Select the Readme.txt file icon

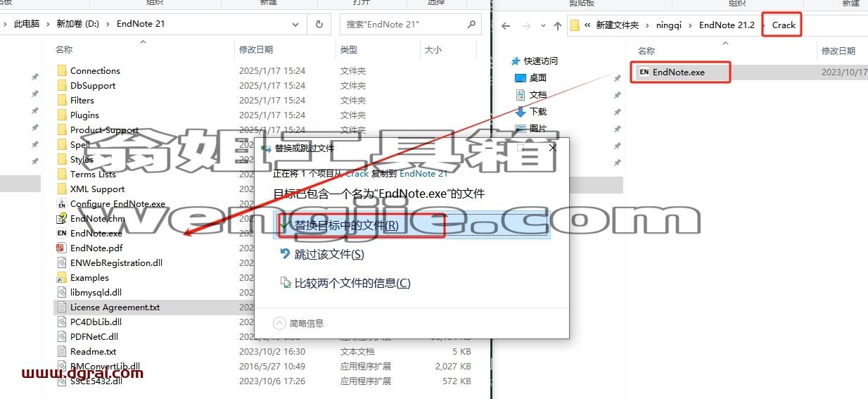click(x=62, y=351)
